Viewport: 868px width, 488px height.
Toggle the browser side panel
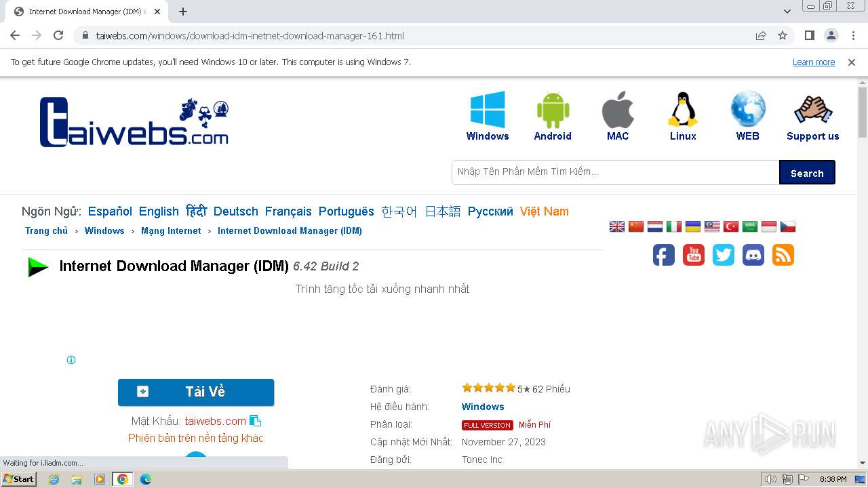point(809,35)
